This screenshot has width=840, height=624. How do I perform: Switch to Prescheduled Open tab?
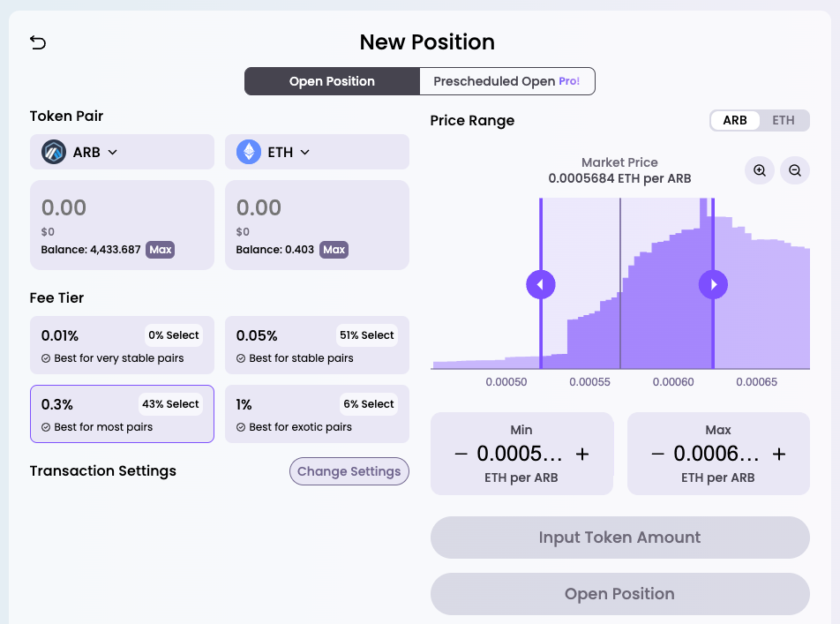[x=506, y=81]
